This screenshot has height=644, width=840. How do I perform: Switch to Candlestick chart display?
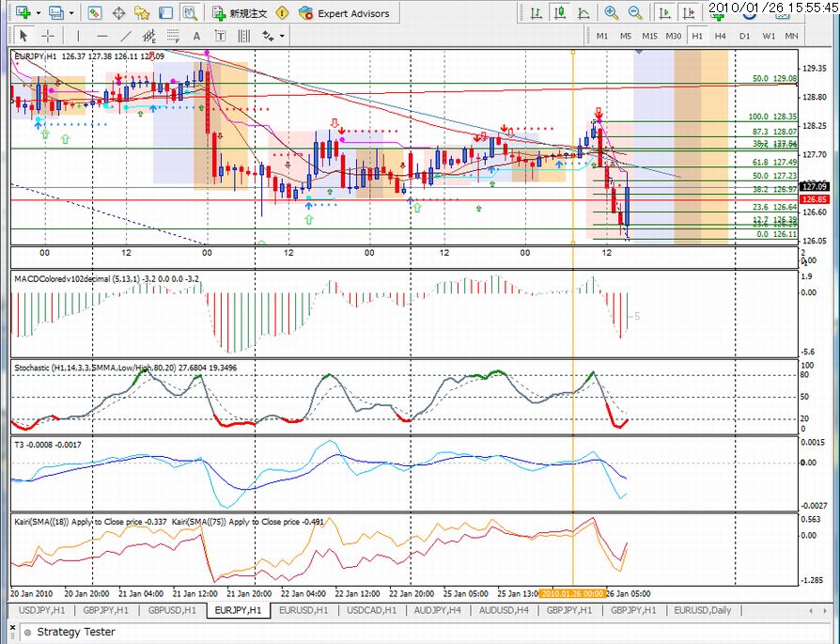pos(560,13)
